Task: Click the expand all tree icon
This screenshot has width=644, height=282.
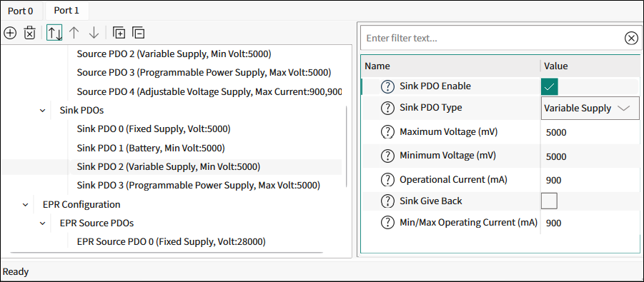Action: pos(119,33)
